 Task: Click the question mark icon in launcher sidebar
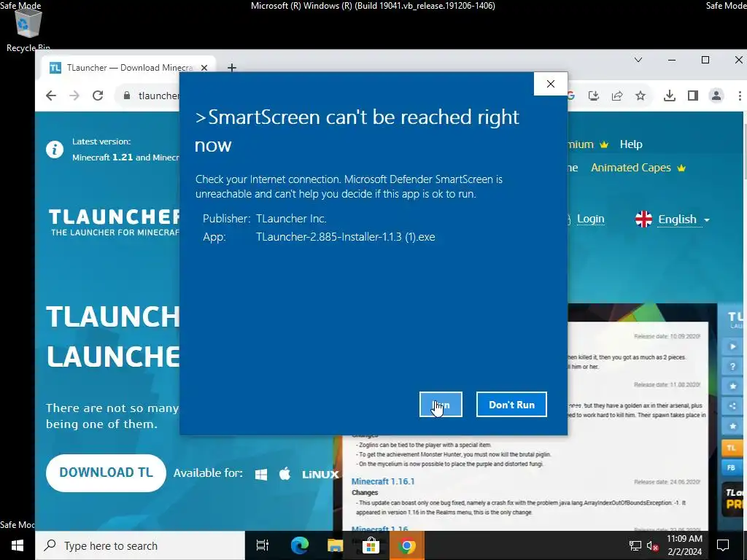pos(732,366)
